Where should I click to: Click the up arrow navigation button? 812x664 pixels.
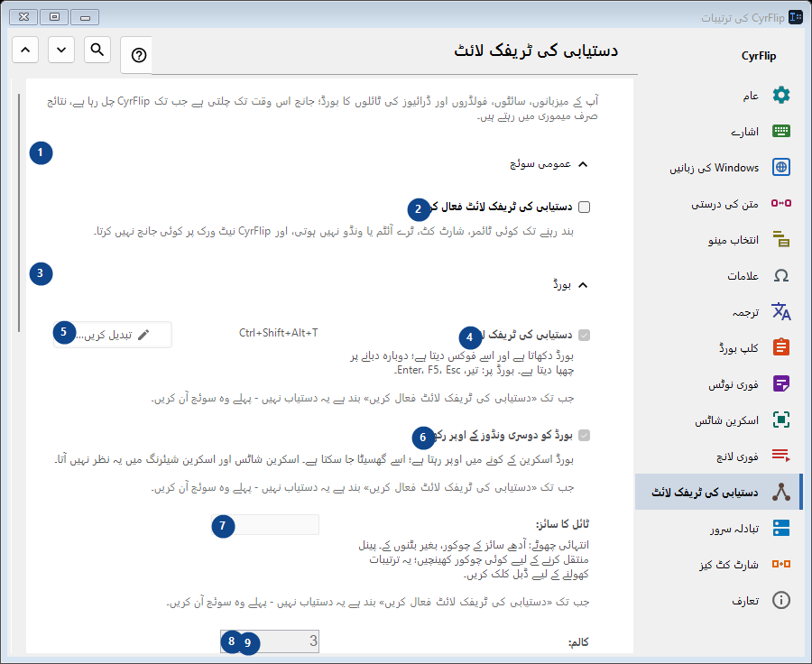coord(25,50)
